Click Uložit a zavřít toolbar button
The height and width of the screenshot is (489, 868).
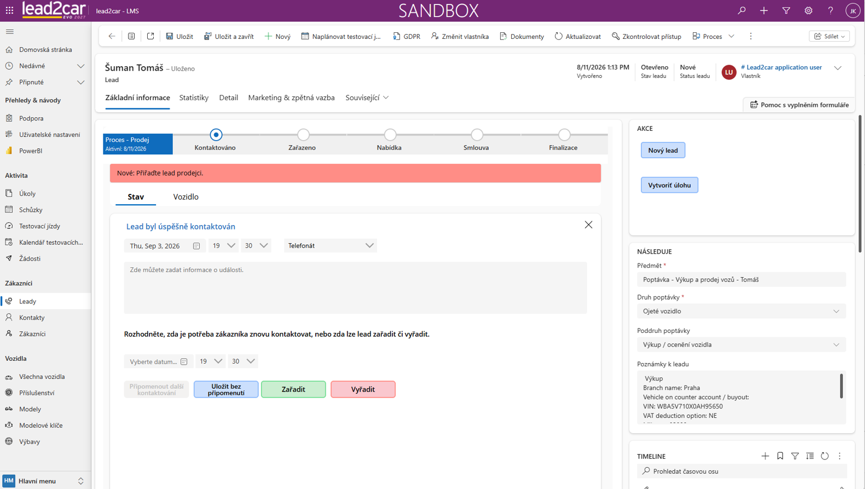(x=229, y=36)
